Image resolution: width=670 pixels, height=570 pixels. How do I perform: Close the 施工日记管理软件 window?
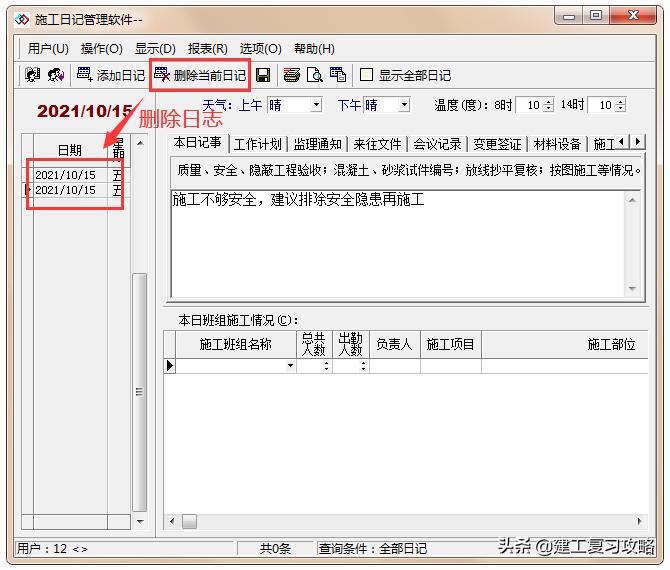tap(633, 16)
